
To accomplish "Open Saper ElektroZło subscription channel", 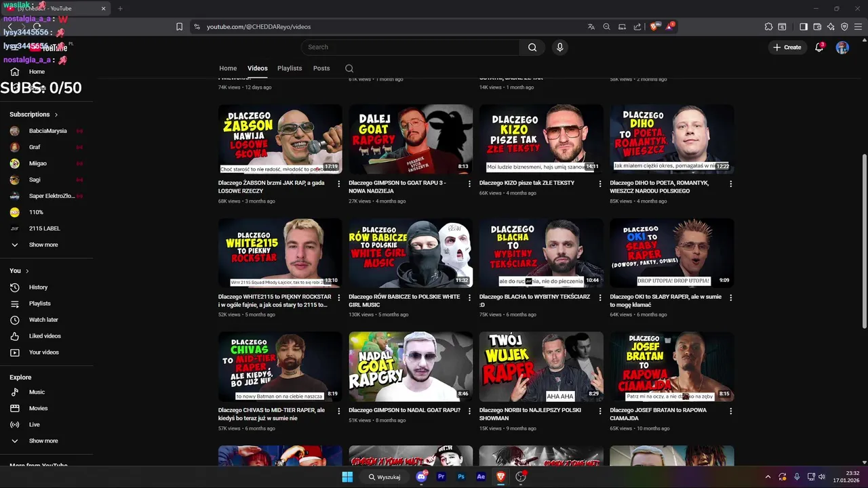I will [46, 196].
